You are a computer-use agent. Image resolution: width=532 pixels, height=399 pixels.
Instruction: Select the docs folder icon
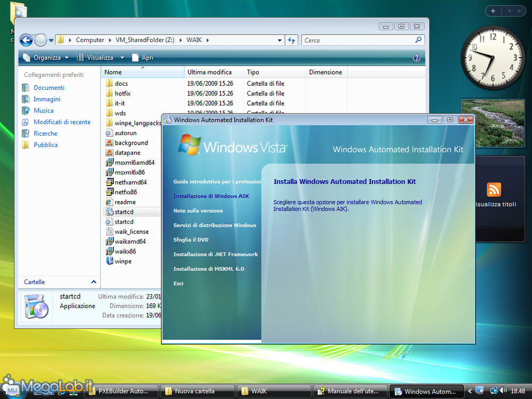point(109,84)
